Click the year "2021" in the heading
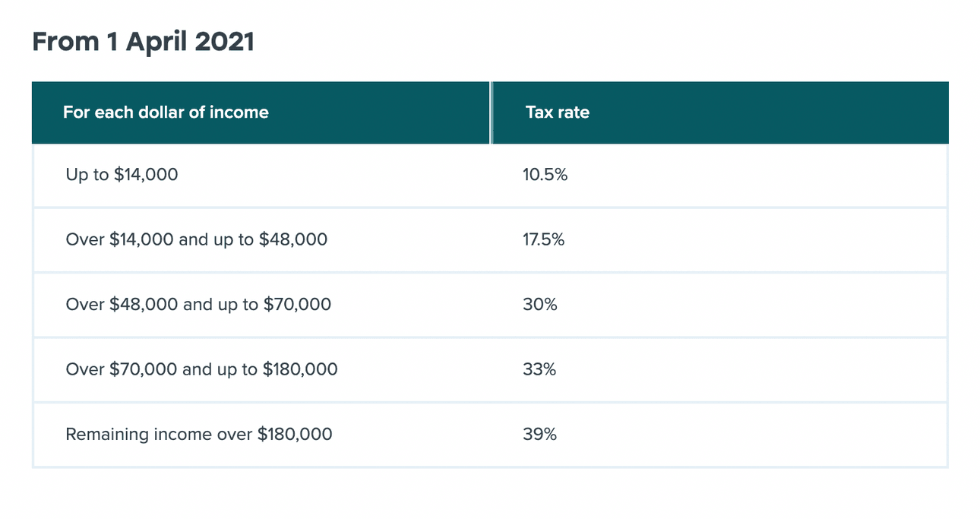The image size is (980, 519). point(224,43)
